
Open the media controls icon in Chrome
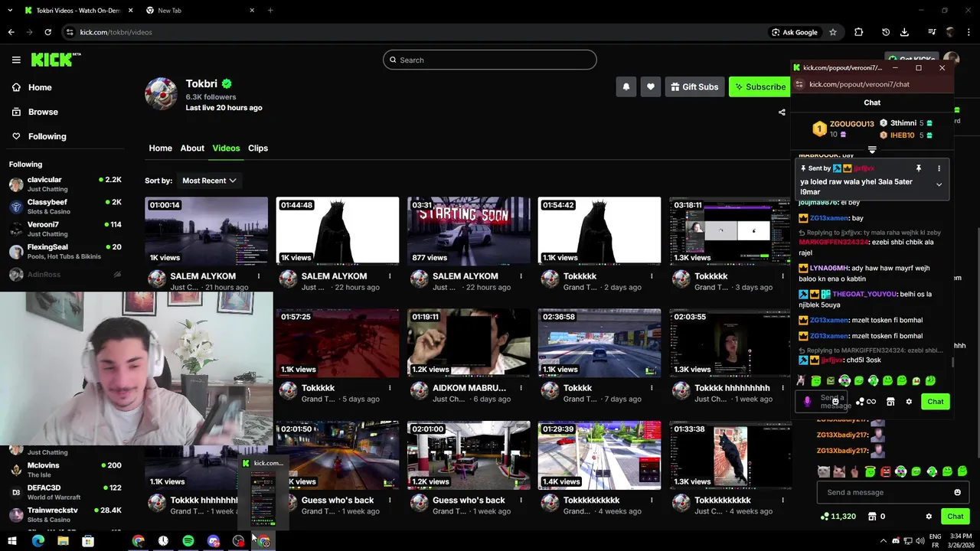coord(931,32)
